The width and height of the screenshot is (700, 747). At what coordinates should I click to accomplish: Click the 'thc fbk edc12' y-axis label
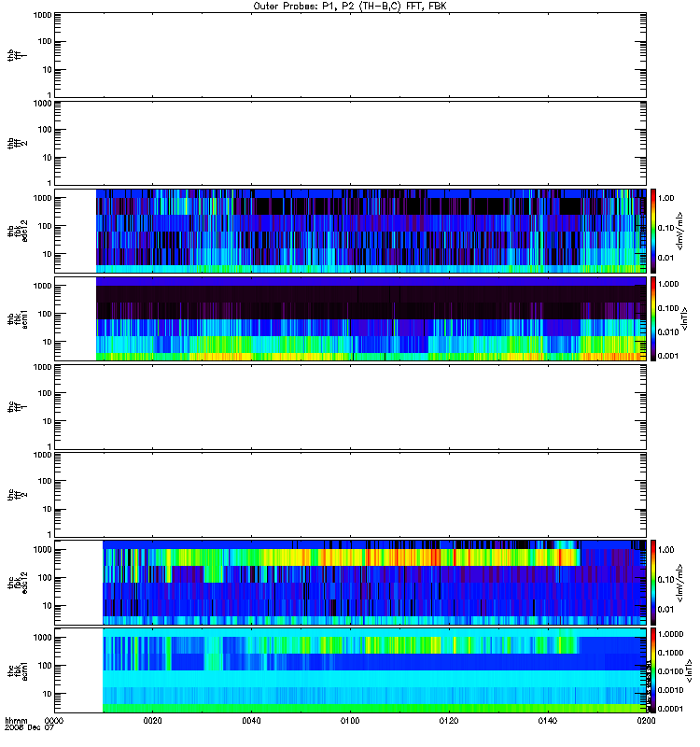tap(18, 582)
